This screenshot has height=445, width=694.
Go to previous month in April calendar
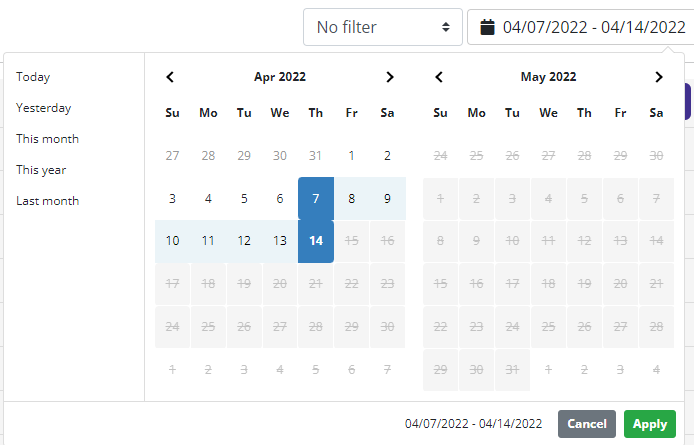coord(170,77)
